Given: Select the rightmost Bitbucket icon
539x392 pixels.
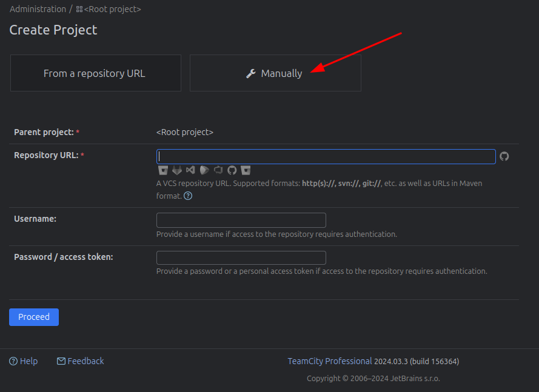Looking at the screenshot, I should coord(246,170).
